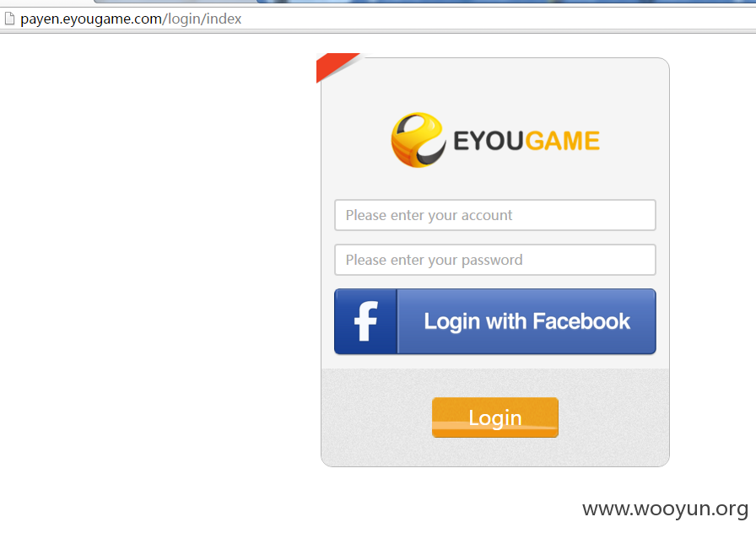Click the EYOU dark wordmark text
The height and width of the screenshot is (533, 756).
pyautogui.click(x=488, y=141)
